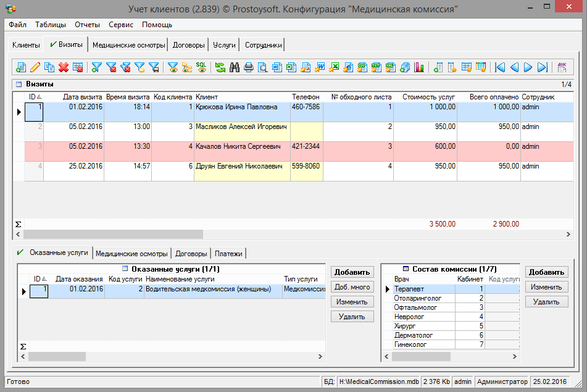Collapse the Состав комиссии panel toggle
The height and width of the screenshot is (392, 587).
pos(406,269)
